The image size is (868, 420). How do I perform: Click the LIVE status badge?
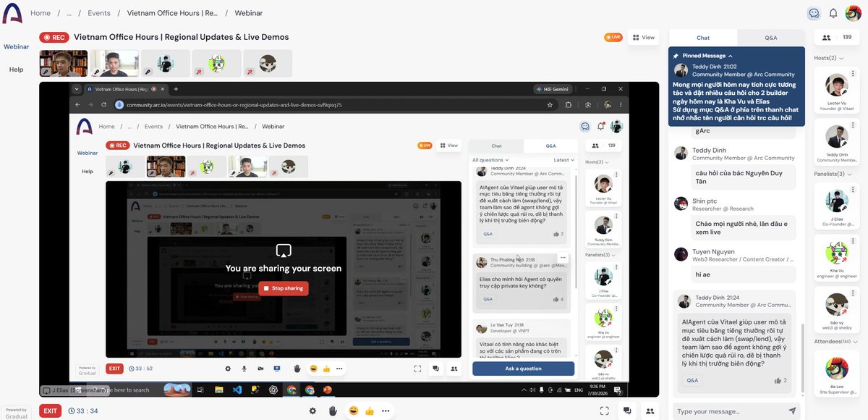pyautogui.click(x=613, y=38)
